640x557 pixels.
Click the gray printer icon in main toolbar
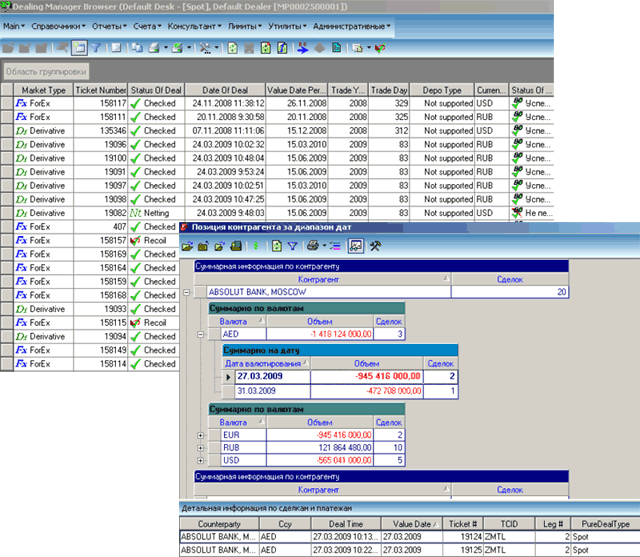154,48
